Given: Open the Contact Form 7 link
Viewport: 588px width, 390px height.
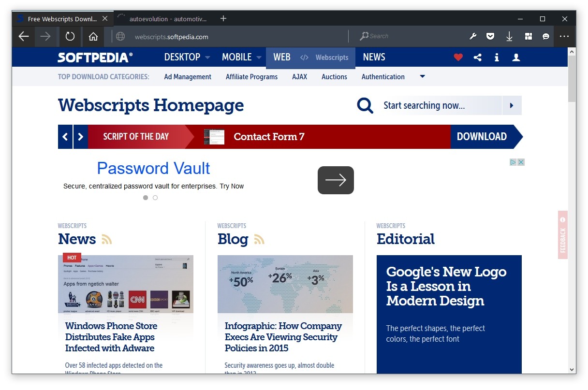Looking at the screenshot, I should click(269, 137).
